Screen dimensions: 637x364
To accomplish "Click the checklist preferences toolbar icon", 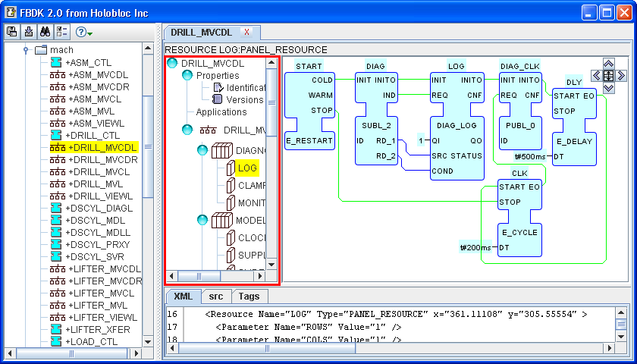I will [x=62, y=32].
